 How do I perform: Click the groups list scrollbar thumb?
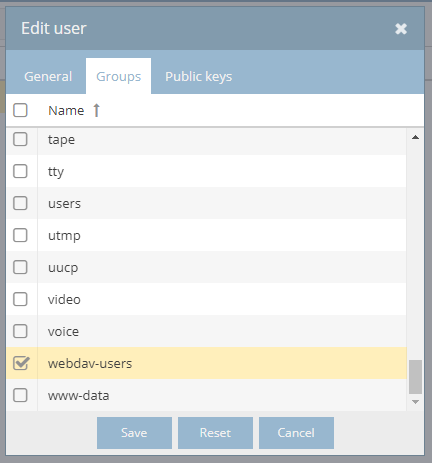tap(415, 377)
